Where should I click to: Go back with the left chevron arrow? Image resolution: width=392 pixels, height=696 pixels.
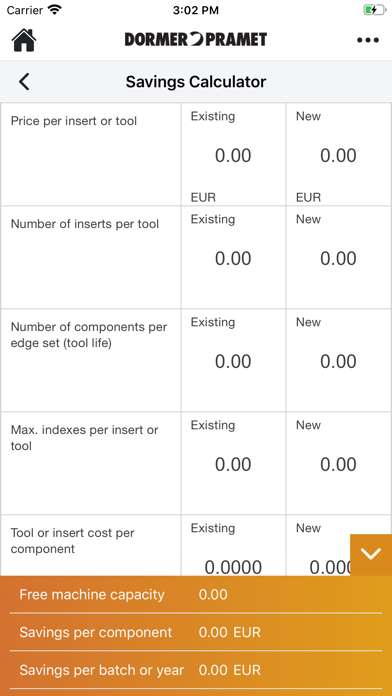(x=24, y=82)
